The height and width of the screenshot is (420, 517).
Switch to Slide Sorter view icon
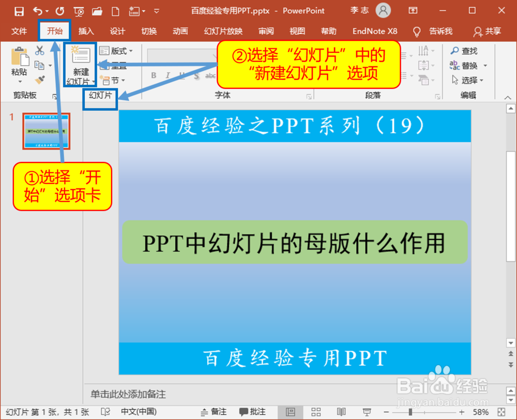316,412
